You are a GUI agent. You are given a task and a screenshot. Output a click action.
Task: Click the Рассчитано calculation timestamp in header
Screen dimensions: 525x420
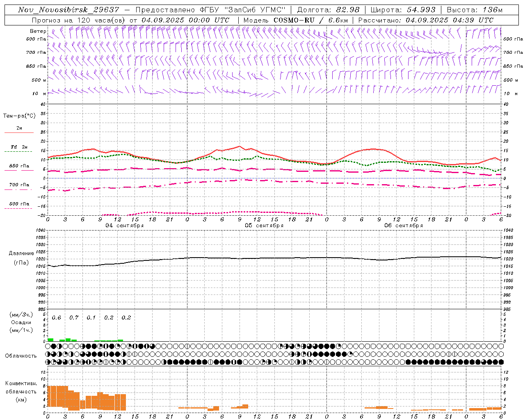point(426,20)
